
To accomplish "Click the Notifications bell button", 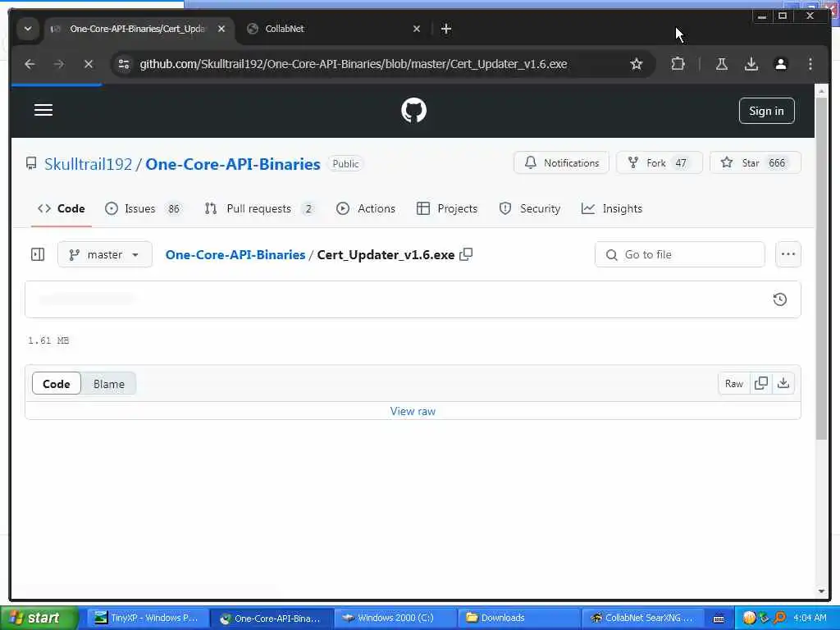I will pyautogui.click(x=561, y=163).
